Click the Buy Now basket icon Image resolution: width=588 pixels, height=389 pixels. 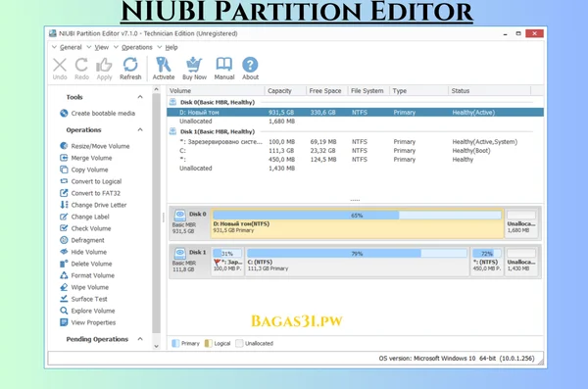(x=194, y=65)
